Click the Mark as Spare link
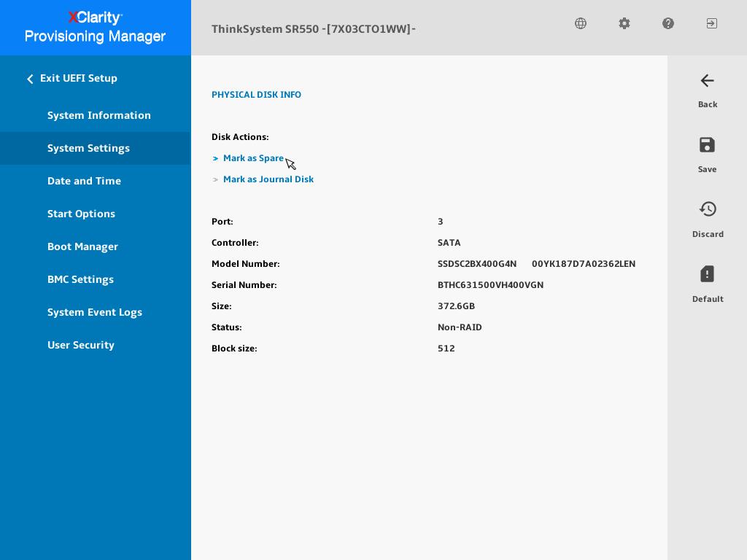 253,158
